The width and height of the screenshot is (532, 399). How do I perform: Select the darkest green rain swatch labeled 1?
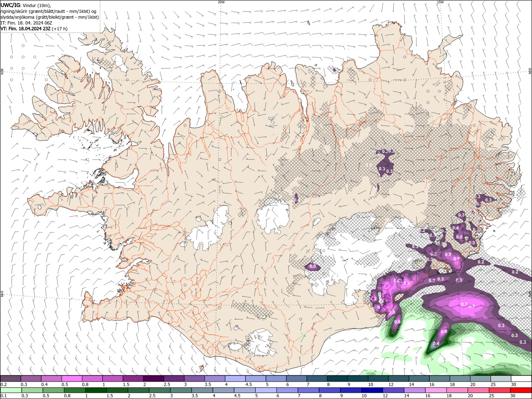pyautogui.click(x=96, y=390)
